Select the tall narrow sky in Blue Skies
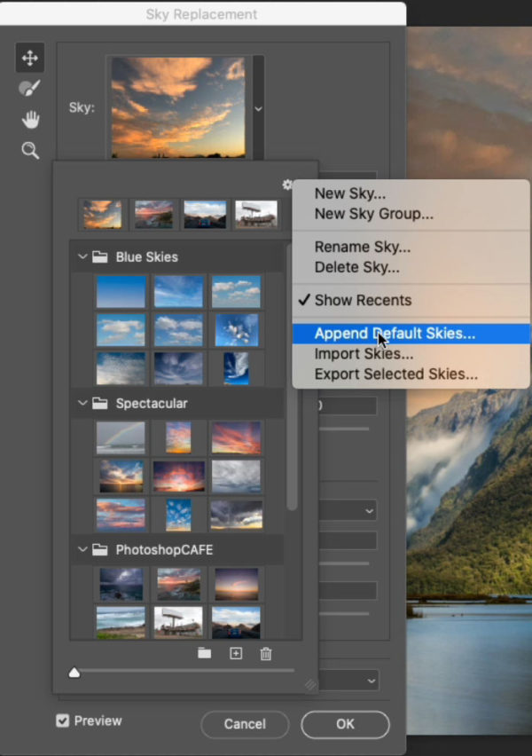The image size is (532, 756). click(236, 368)
